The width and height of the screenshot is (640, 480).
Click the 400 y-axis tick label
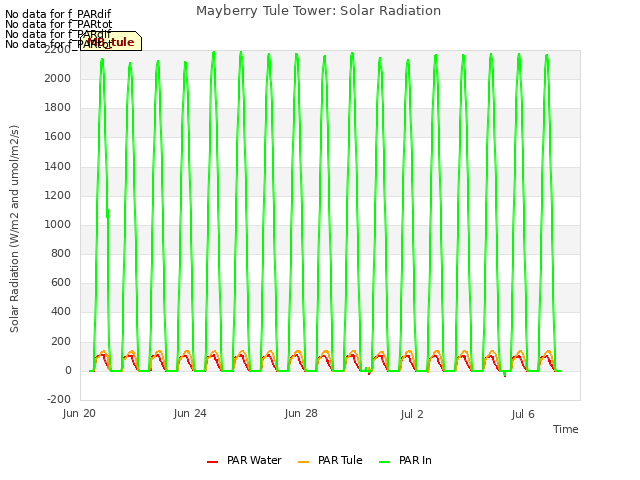(61, 312)
